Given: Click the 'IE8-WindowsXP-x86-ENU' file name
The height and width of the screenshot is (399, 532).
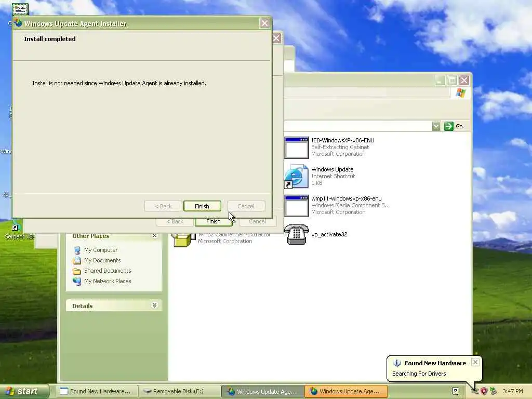Looking at the screenshot, I should click(343, 140).
